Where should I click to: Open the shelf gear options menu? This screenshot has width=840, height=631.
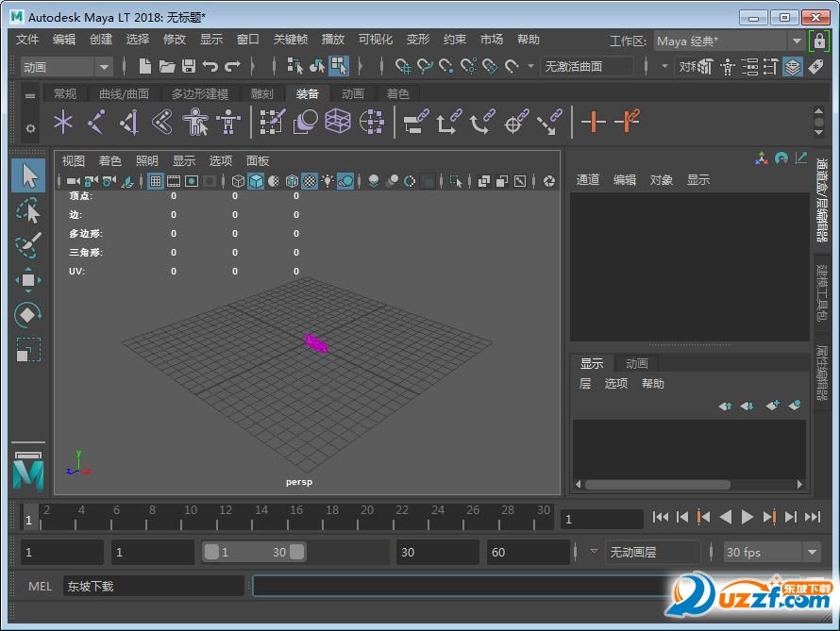tap(30, 128)
